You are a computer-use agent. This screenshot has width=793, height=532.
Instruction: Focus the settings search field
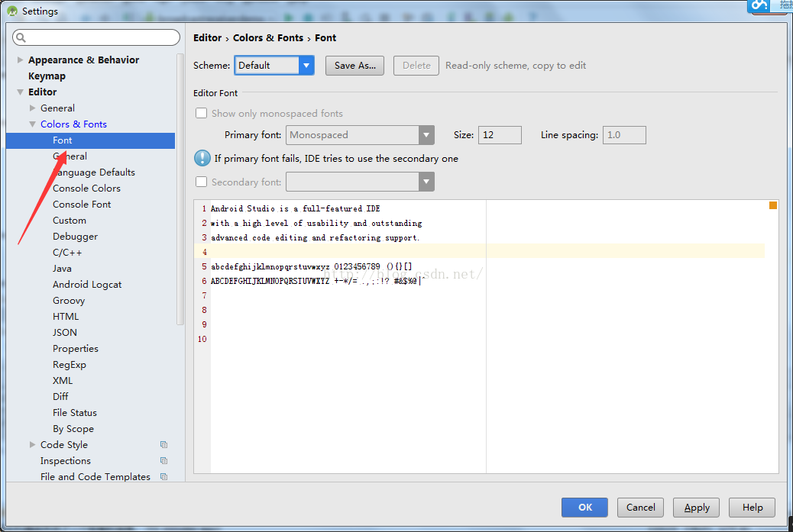96,37
